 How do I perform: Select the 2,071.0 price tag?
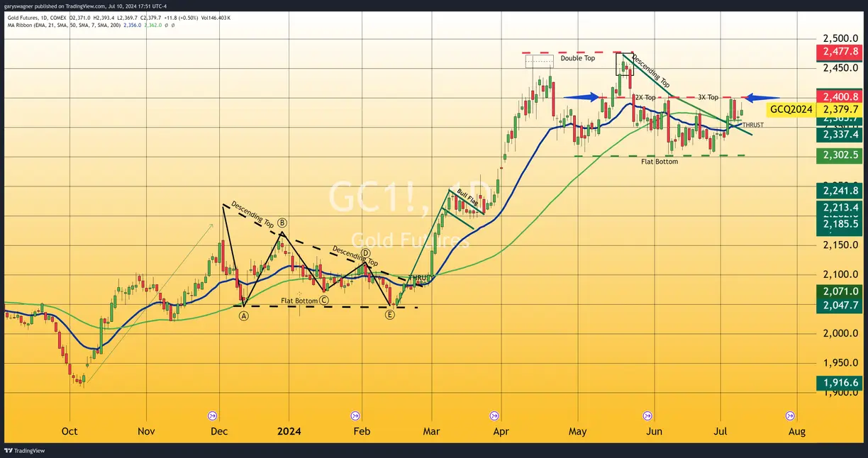tap(841, 291)
